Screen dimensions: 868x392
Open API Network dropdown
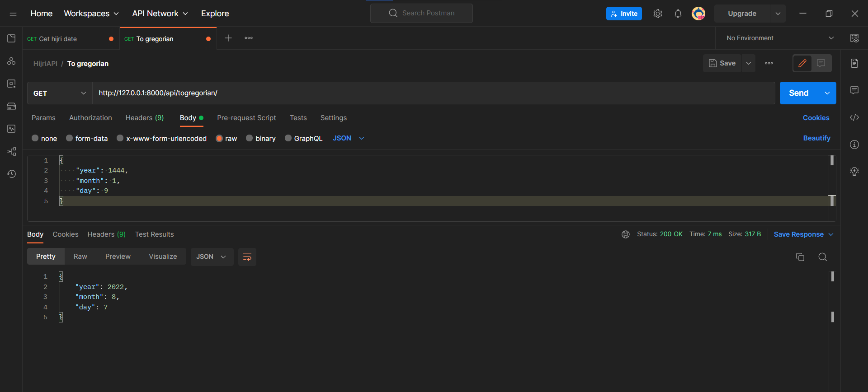(160, 14)
